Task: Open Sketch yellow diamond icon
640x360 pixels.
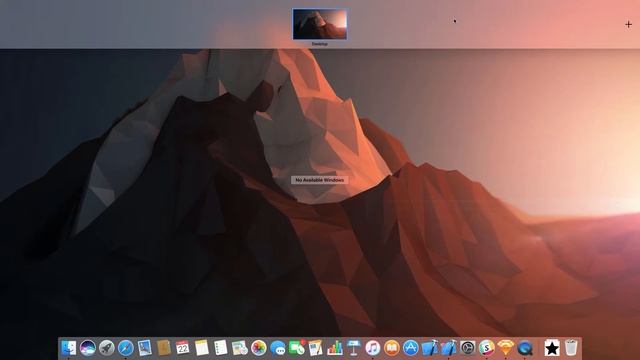Action: pyautogui.click(x=506, y=348)
